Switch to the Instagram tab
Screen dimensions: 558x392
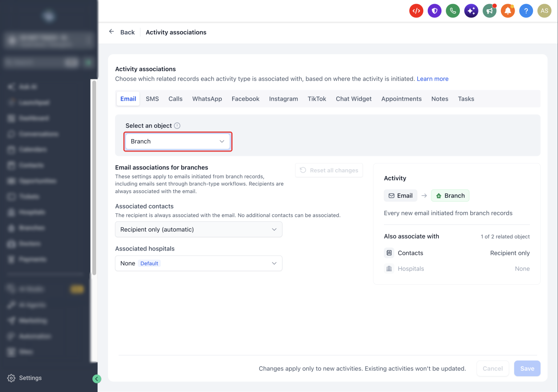click(283, 99)
